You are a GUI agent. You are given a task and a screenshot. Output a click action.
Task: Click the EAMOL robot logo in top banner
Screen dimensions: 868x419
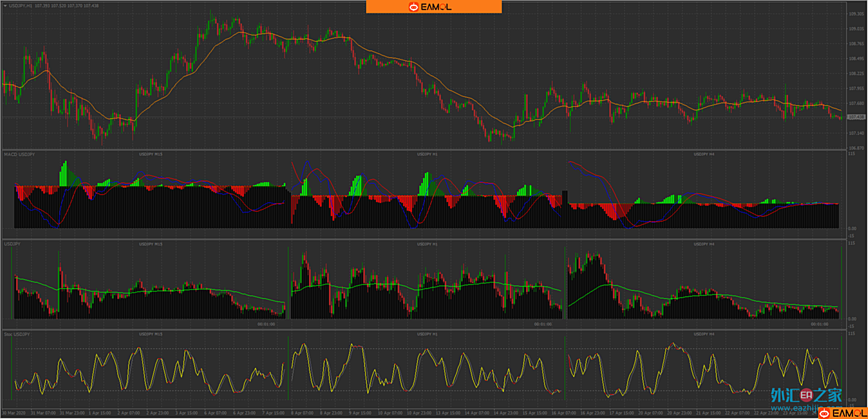click(x=413, y=7)
